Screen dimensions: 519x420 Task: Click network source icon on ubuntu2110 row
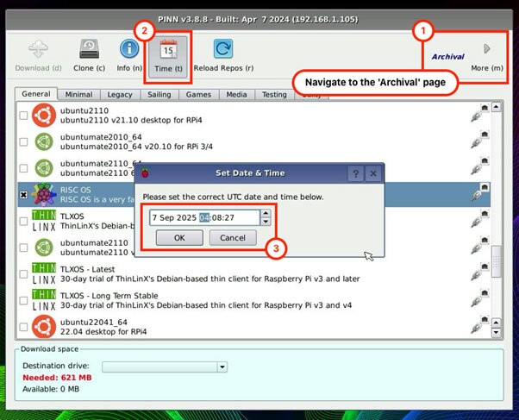click(479, 113)
